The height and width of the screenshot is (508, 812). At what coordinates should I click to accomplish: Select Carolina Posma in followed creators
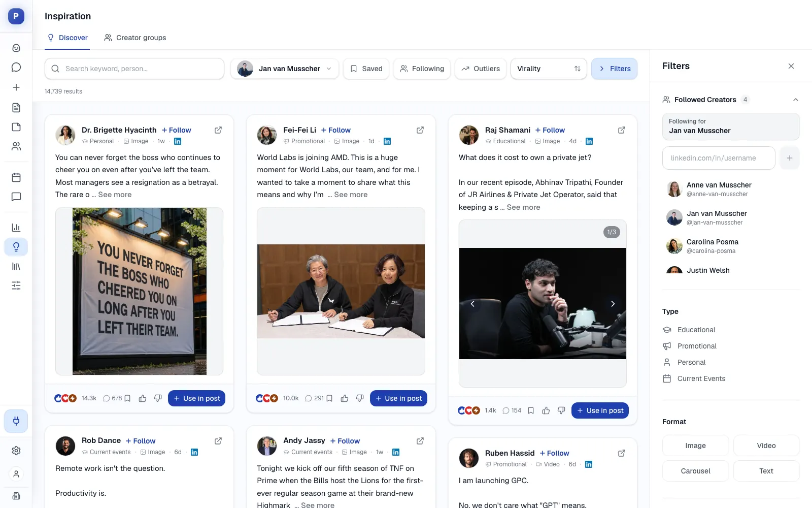731,246
